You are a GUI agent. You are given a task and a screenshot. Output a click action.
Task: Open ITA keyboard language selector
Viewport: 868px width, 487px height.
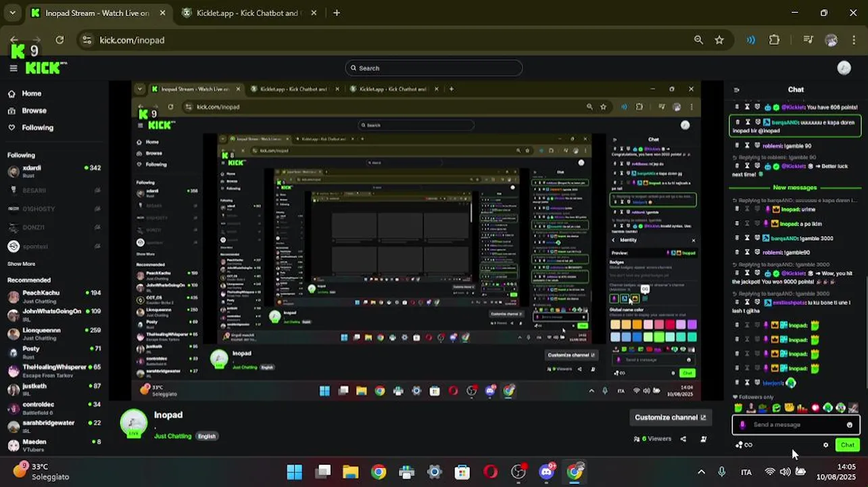[x=746, y=472]
